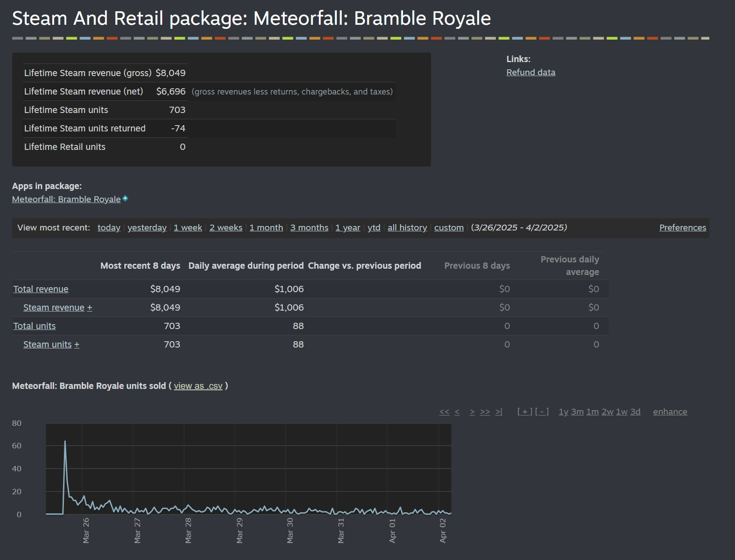Select the 1 month range
The image size is (735, 560).
(x=266, y=227)
